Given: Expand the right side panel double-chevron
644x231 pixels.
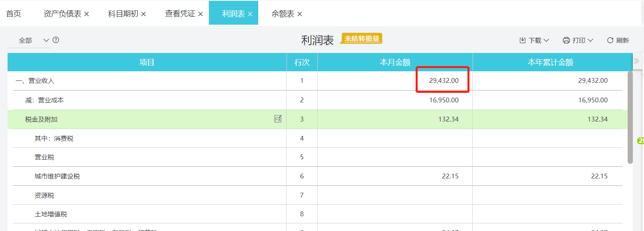Looking at the screenshot, I should point(636,61).
